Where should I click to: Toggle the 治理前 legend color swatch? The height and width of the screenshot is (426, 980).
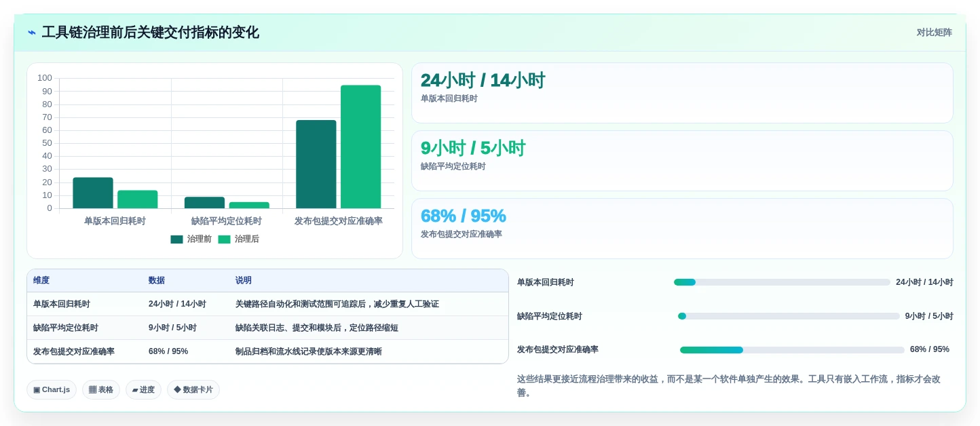176,239
